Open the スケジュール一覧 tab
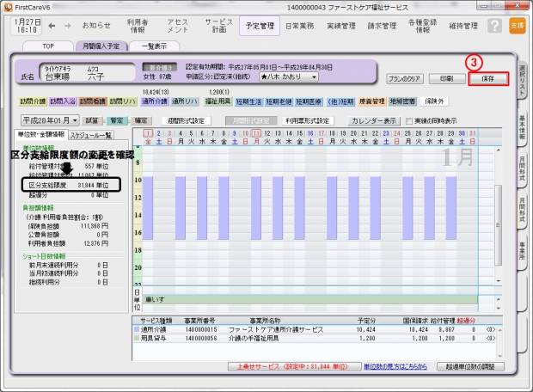 [91, 135]
